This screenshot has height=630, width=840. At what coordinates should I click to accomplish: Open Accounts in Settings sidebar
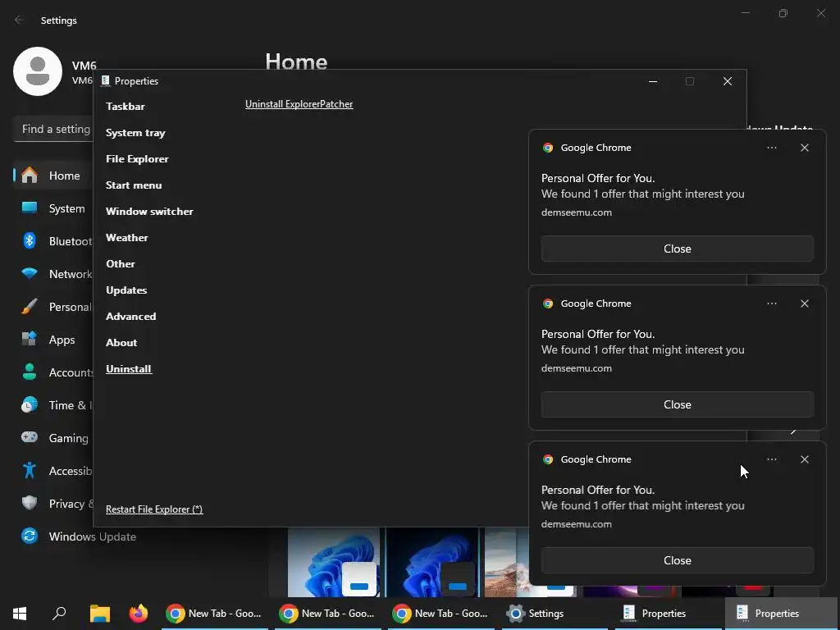53,372
